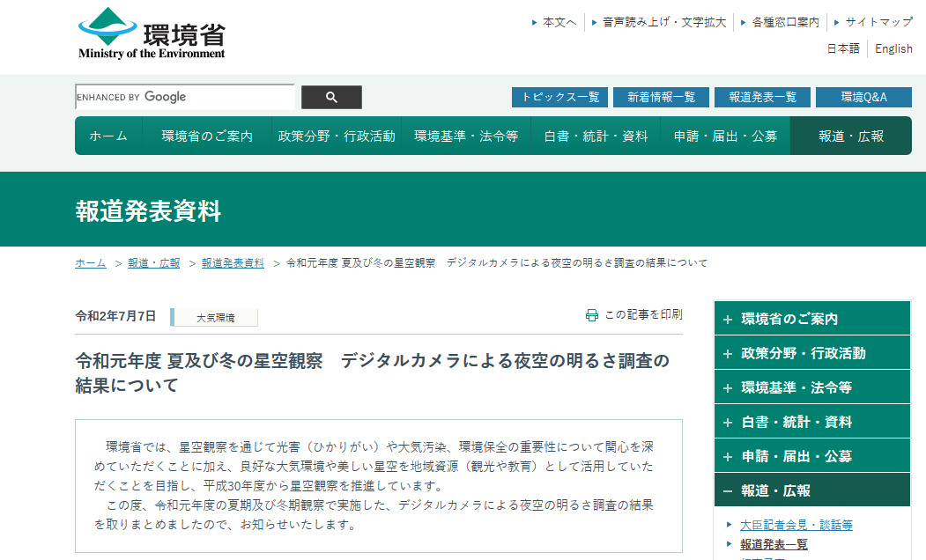Screen dimensions: 926x560
Task: Expand the 環境省のご案内 sidebar section
Action: pyautogui.click(x=811, y=318)
